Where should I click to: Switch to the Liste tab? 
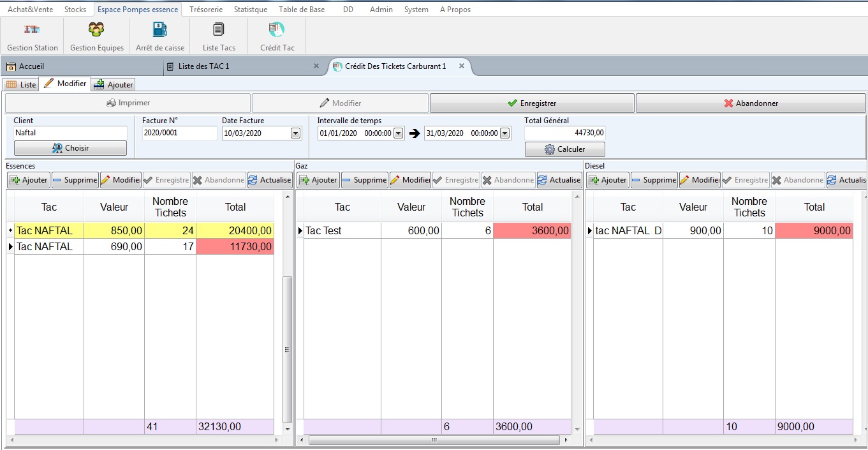21,84
